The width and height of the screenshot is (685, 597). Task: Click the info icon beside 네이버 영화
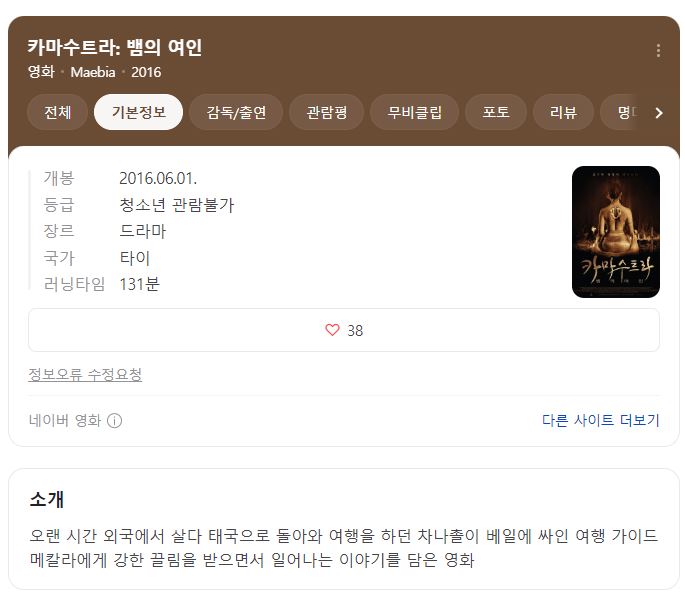click(x=114, y=421)
